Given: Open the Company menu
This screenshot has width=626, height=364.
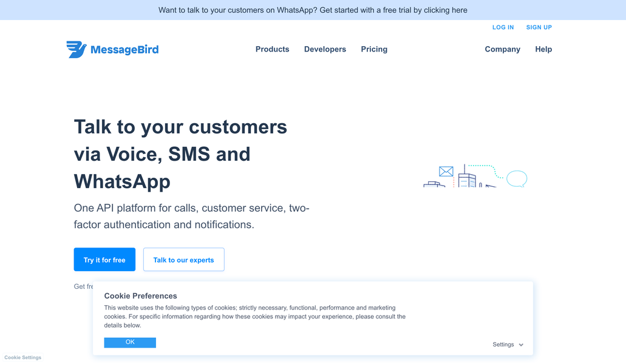Looking at the screenshot, I should (502, 49).
